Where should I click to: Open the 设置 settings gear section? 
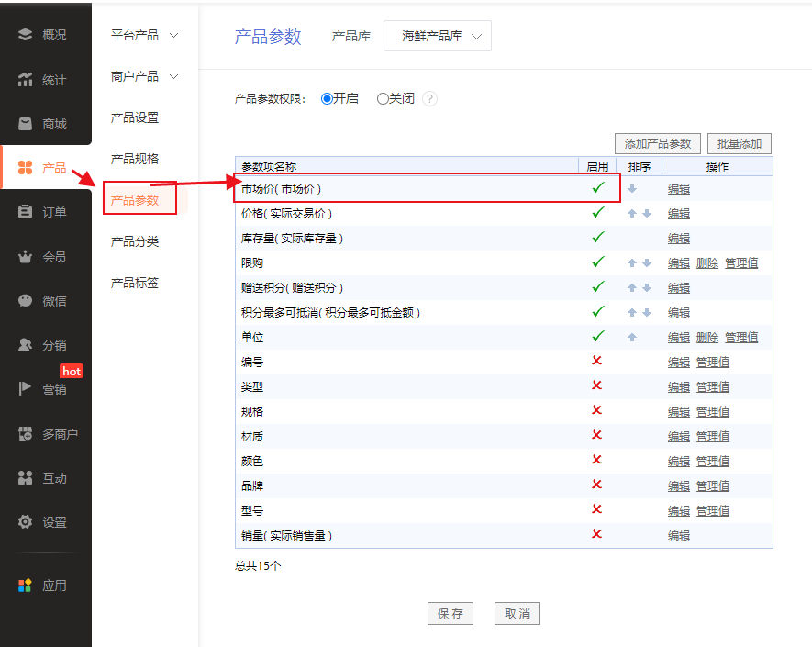click(x=42, y=522)
